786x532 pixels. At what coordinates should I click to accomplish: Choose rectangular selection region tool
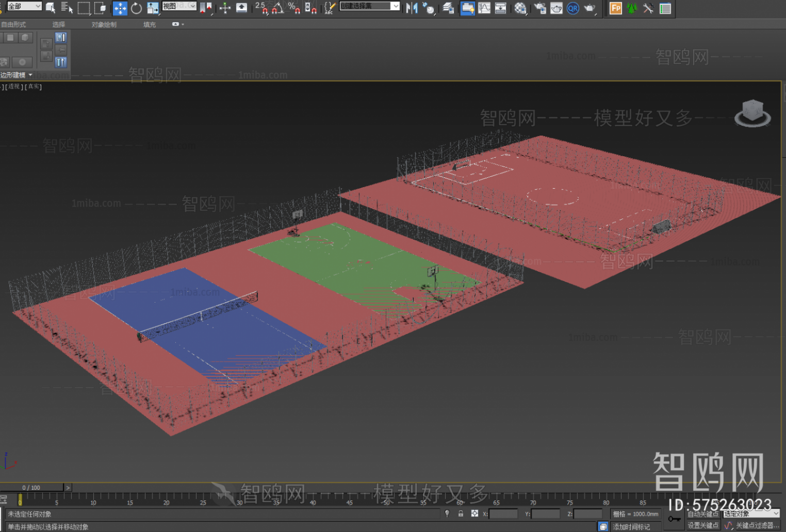point(84,8)
